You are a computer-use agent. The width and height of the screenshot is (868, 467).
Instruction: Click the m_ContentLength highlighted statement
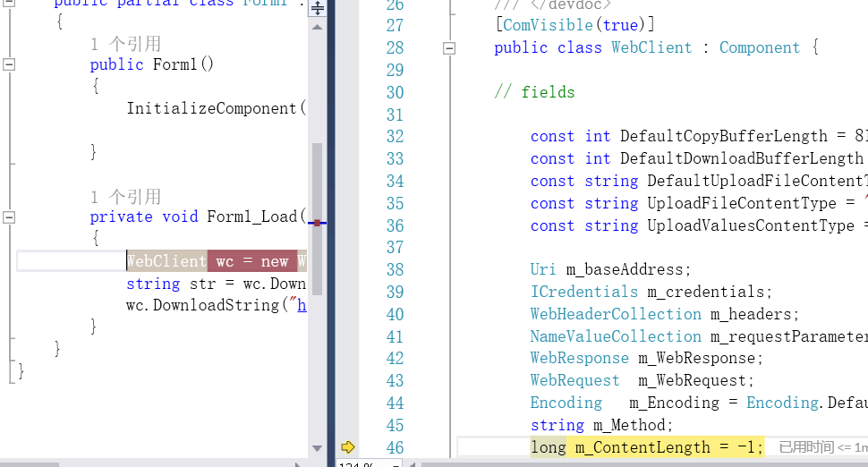647,447
